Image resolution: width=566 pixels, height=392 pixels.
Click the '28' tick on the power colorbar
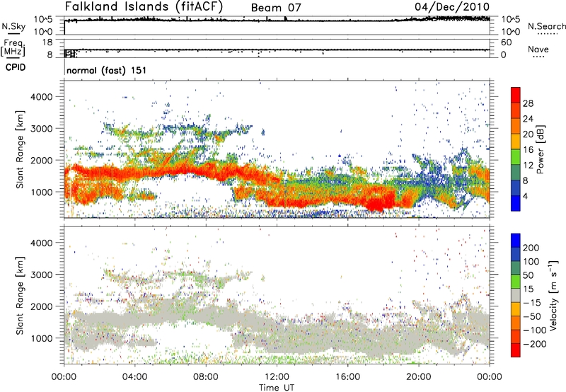click(x=528, y=103)
